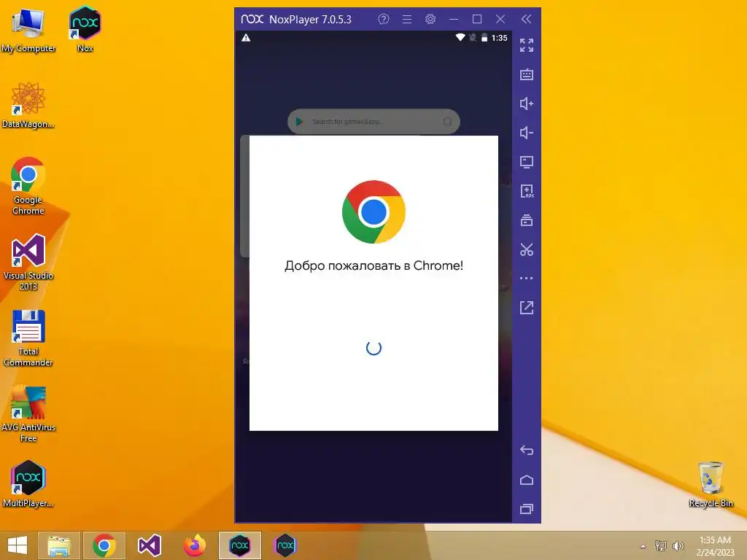747x560 pixels.
Task: Click the warning triangle in the Android status bar
Action: pyautogui.click(x=246, y=38)
